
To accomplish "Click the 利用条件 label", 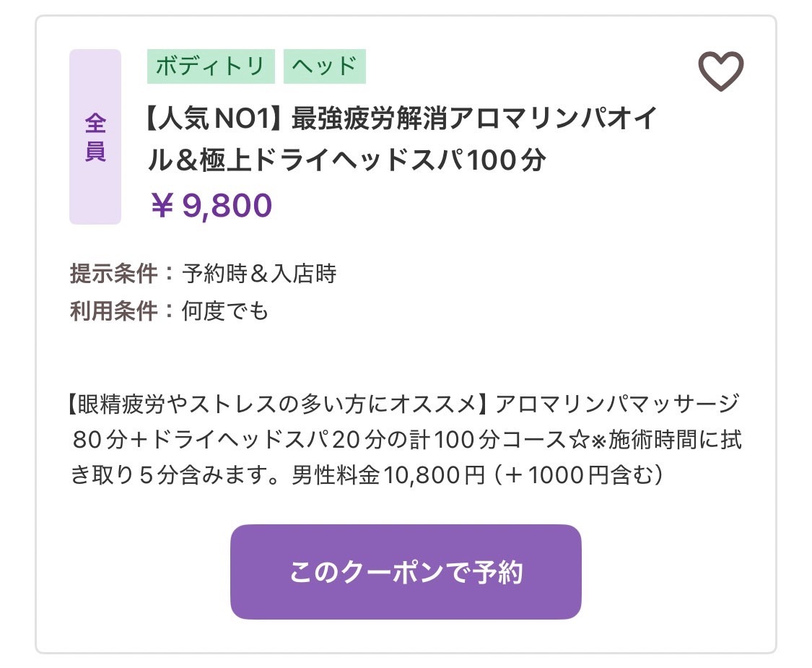I will [113, 311].
